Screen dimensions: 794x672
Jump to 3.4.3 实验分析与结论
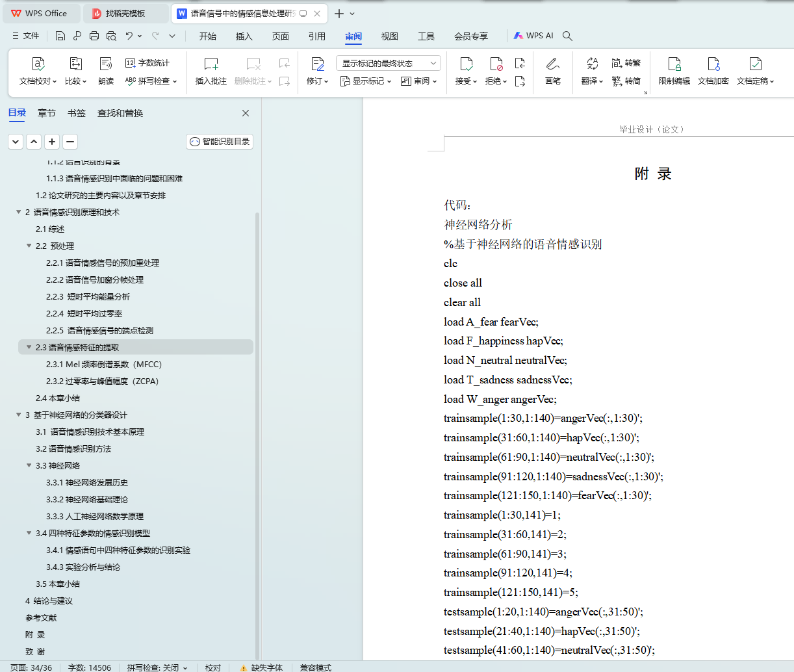tap(83, 567)
